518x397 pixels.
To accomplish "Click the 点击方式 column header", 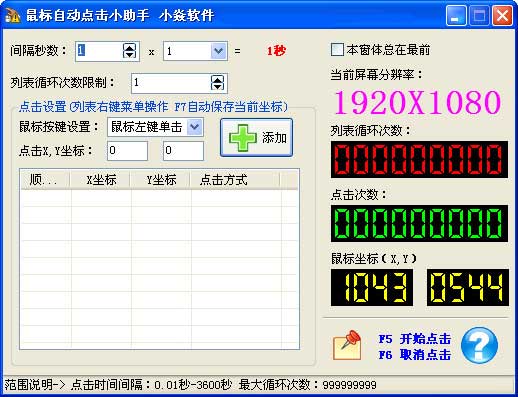I will click(235, 180).
